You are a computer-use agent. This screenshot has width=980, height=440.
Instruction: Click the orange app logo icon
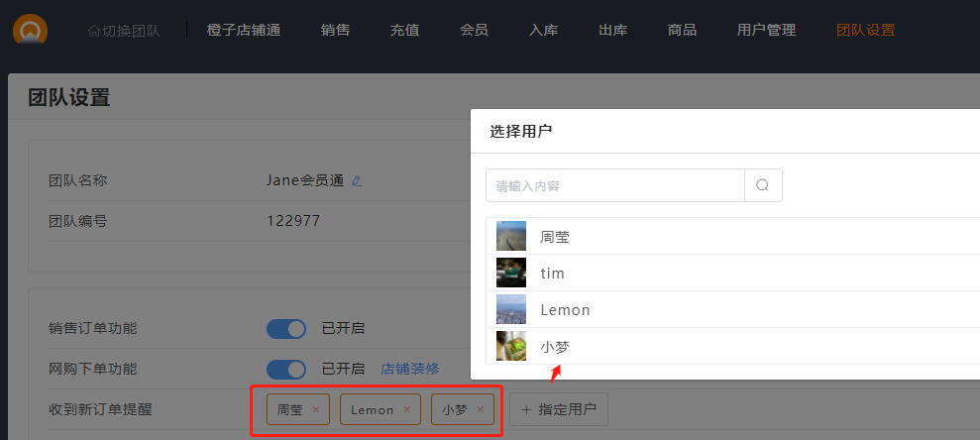pos(30,30)
